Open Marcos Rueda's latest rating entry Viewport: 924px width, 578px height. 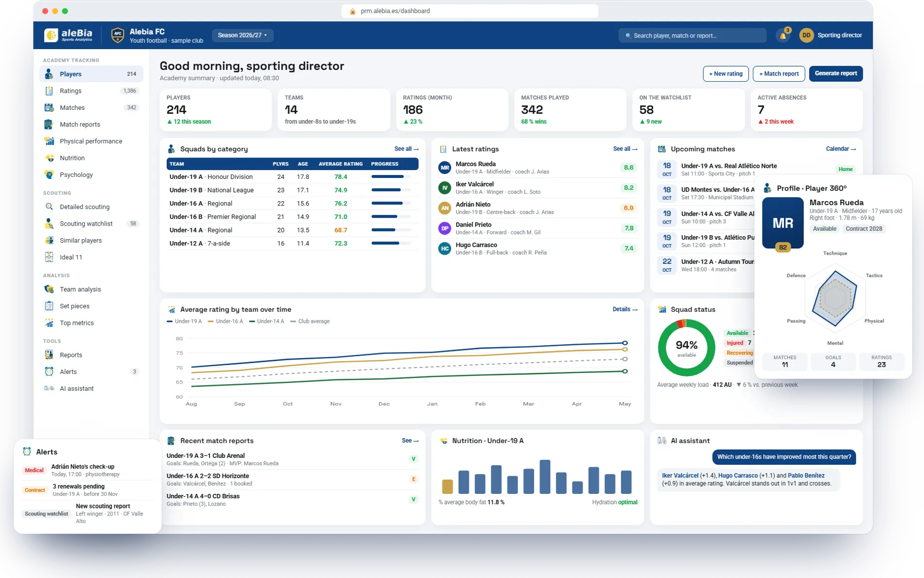(537, 168)
